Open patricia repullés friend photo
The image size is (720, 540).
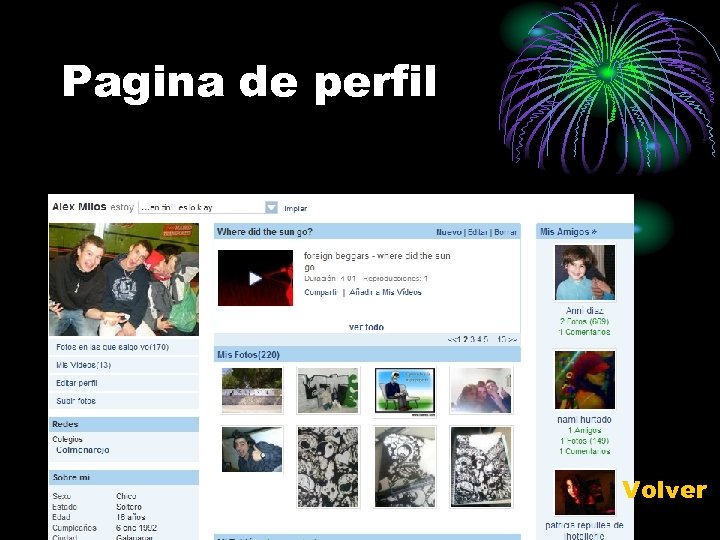point(585,492)
